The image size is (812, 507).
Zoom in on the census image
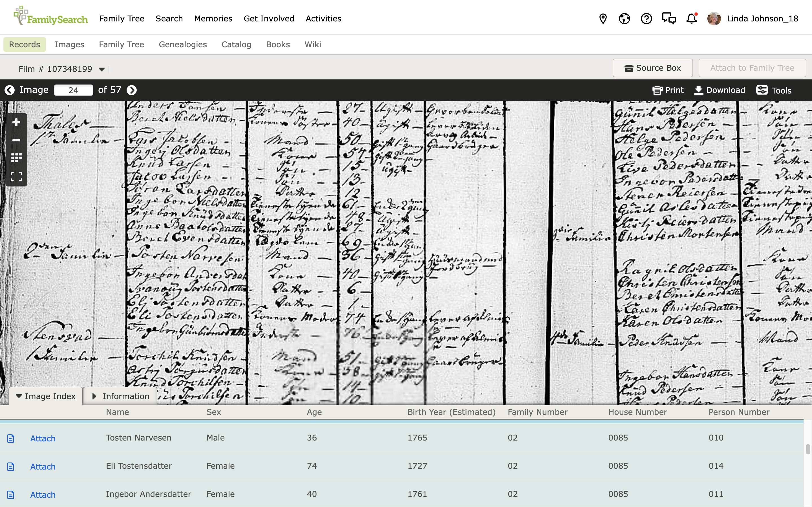pos(16,123)
